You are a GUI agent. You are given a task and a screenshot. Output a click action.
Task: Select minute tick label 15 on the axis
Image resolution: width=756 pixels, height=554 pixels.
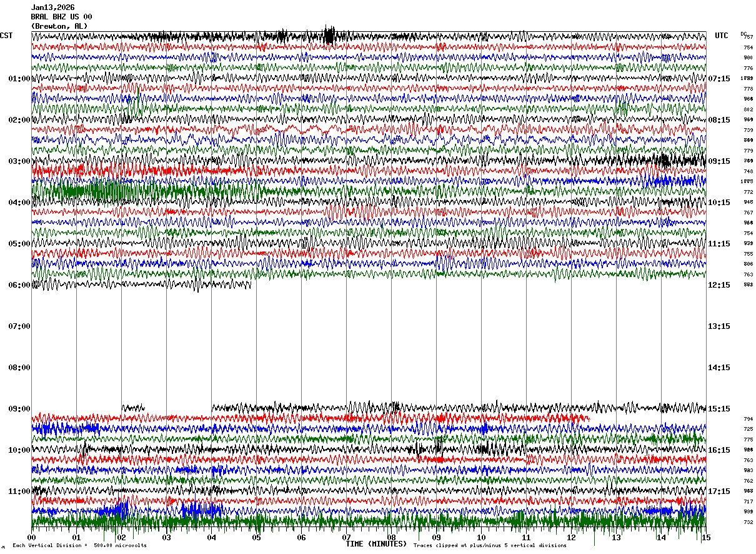705,538
